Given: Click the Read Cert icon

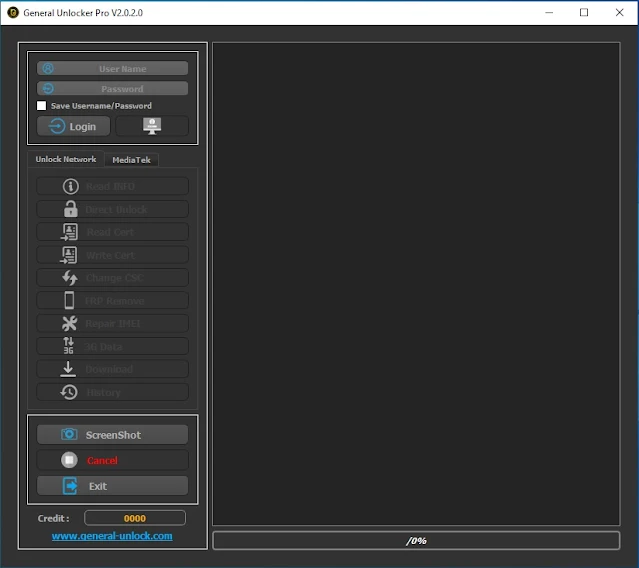Looking at the screenshot, I should [x=69, y=232].
